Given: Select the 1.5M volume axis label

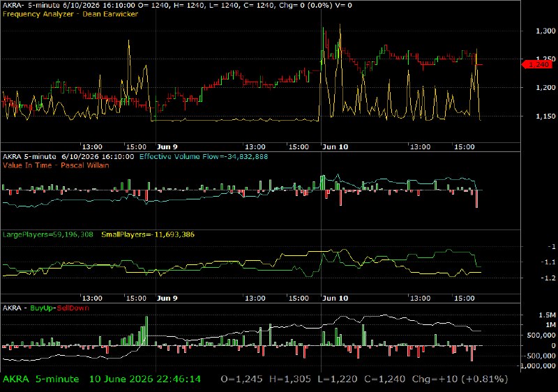Looking at the screenshot, I should (x=548, y=315).
